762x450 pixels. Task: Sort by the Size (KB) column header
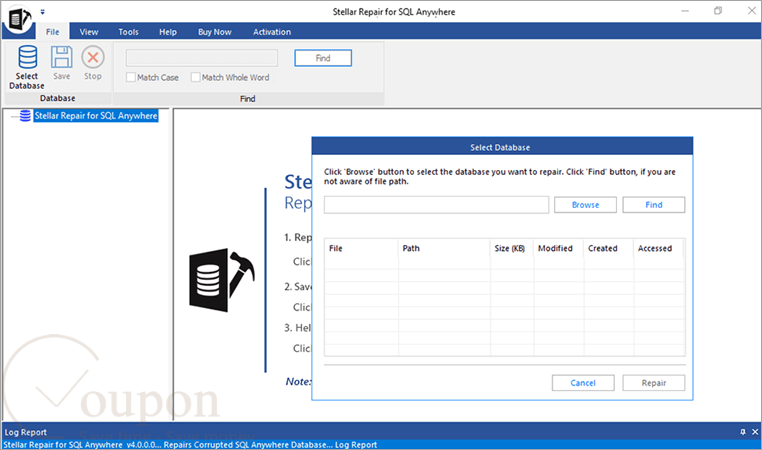512,248
